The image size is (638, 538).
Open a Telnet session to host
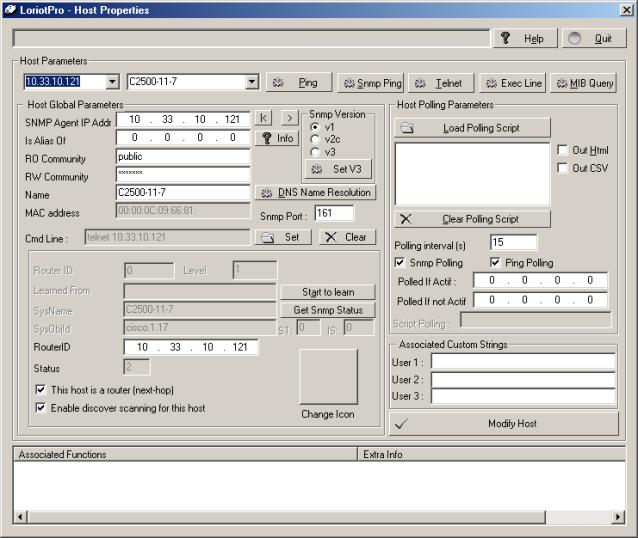tap(439, 83)
